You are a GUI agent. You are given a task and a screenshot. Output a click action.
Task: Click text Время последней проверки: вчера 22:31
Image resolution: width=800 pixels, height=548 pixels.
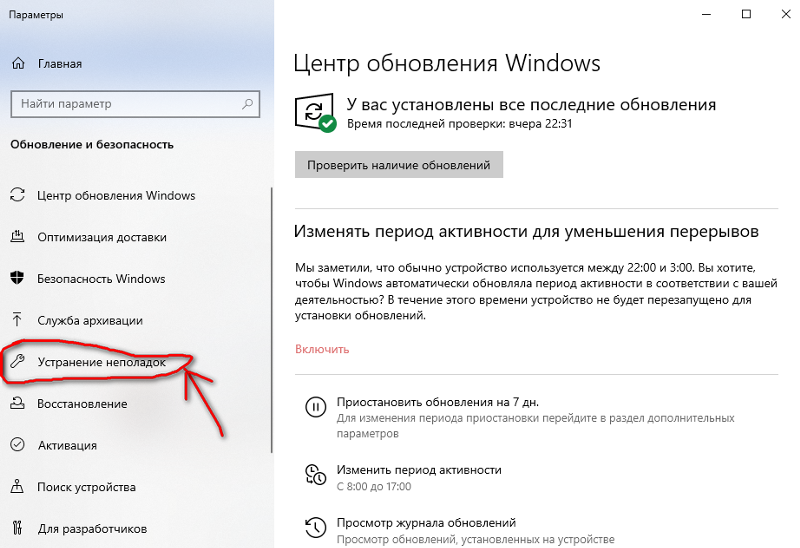[459, 124]
